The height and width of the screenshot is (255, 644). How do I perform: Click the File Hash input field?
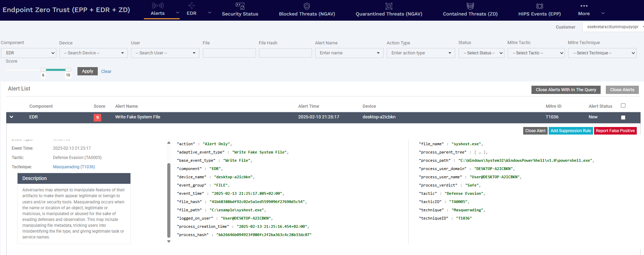pos(285,53)
